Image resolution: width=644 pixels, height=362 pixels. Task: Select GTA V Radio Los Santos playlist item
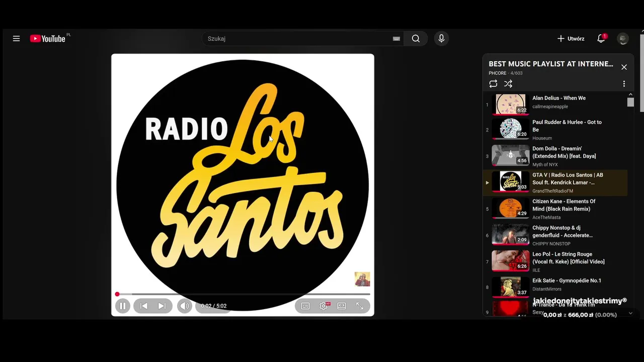point(556,183)
